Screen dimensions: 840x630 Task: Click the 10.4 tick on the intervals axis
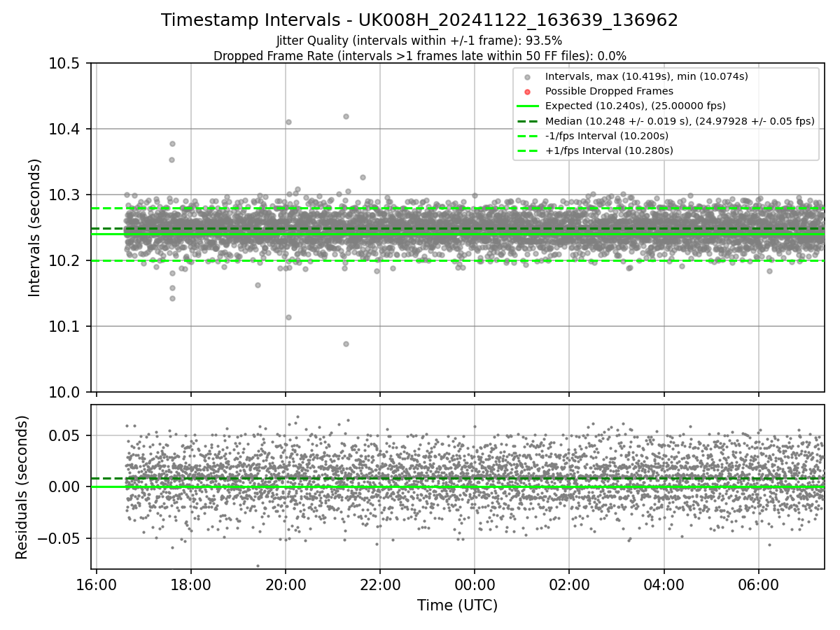tap(64, 129)
